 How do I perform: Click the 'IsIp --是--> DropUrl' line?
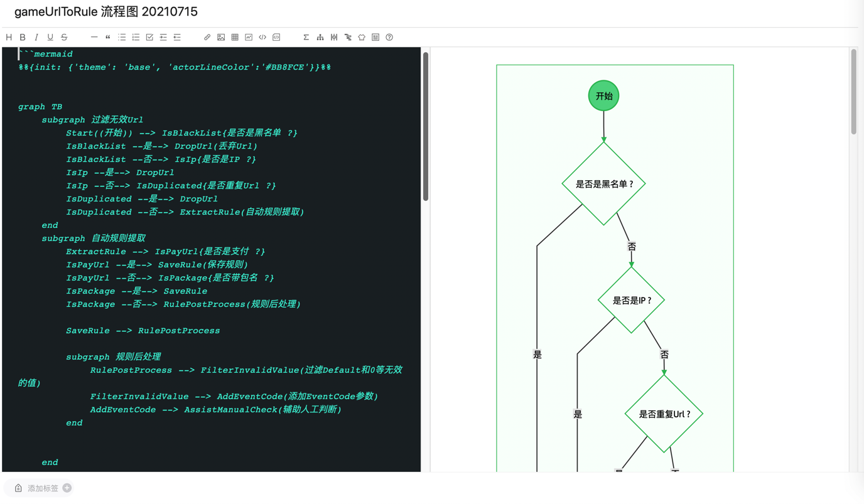coord(120,173)
